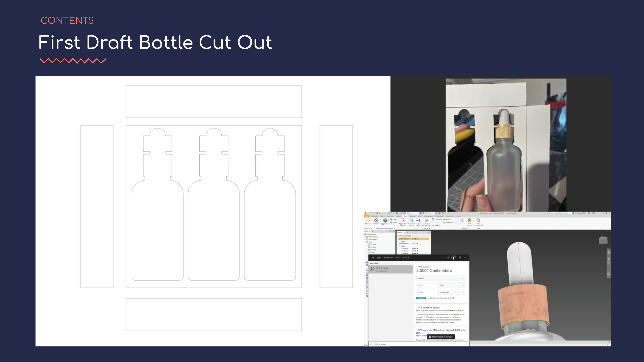Click the ViewCube in the viewport
The width and height of the screenshot is (644, 362).
pyautogui.click(x=603, y=240)
